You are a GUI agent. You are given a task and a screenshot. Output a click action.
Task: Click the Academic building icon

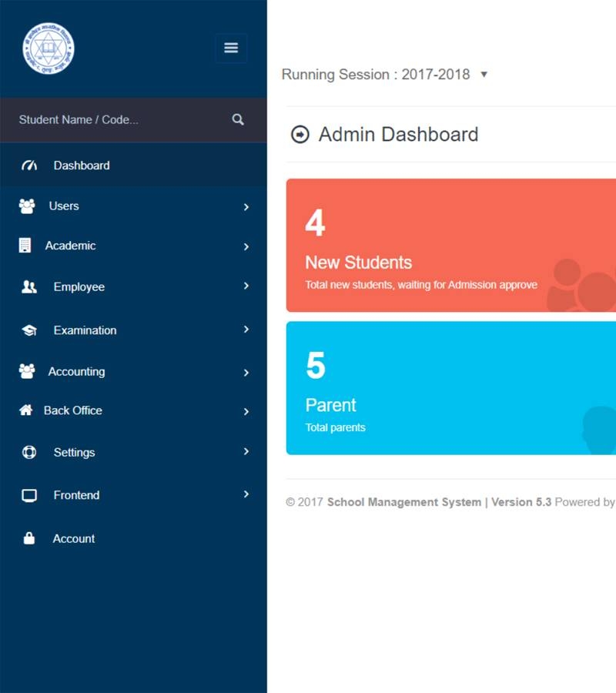[x=25, y=246]
